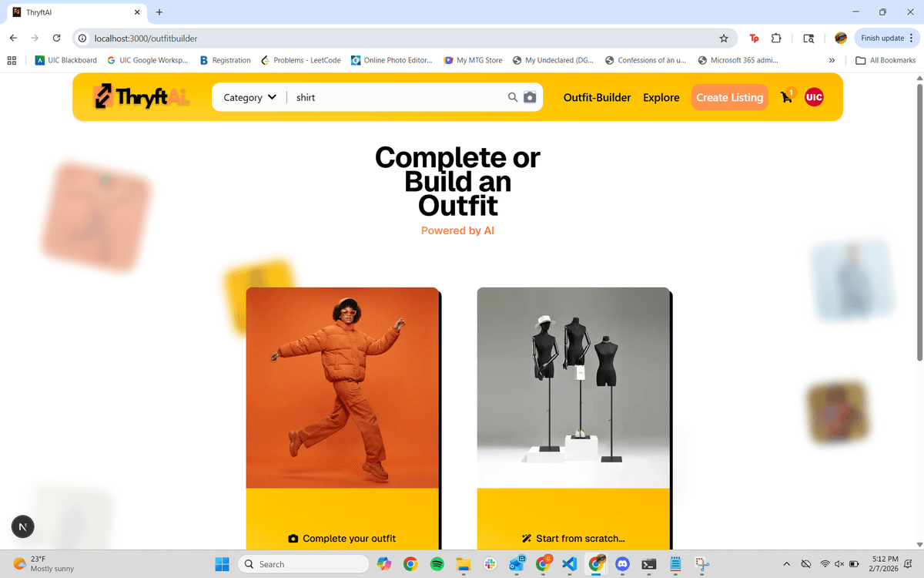The width and height of the screenshot is (924, 578).
Task: Click the magnifying glass search icon
Action: click(511, 97)
